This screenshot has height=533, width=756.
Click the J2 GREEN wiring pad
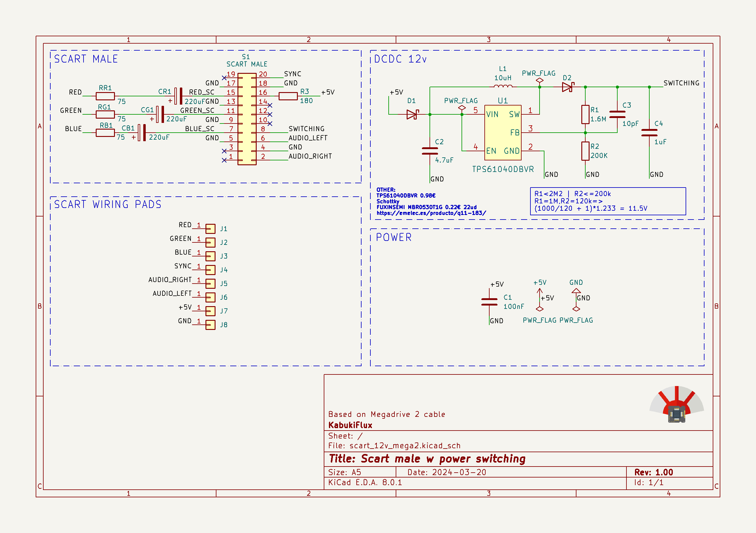(x=210, y=242)
